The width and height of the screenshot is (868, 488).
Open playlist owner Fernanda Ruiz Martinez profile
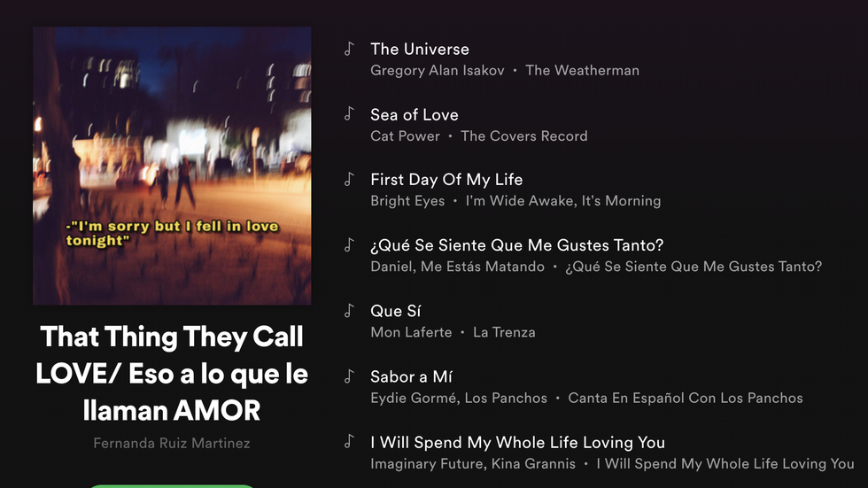tap(172, 443)
